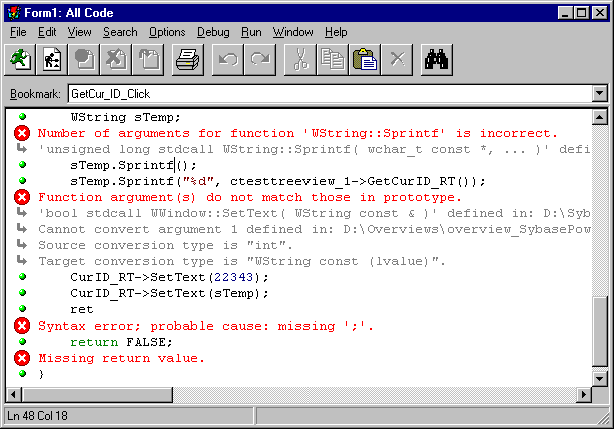Click the Run (running man) toolbar icon
Screen dimensions: 614x429
[20, 59]
